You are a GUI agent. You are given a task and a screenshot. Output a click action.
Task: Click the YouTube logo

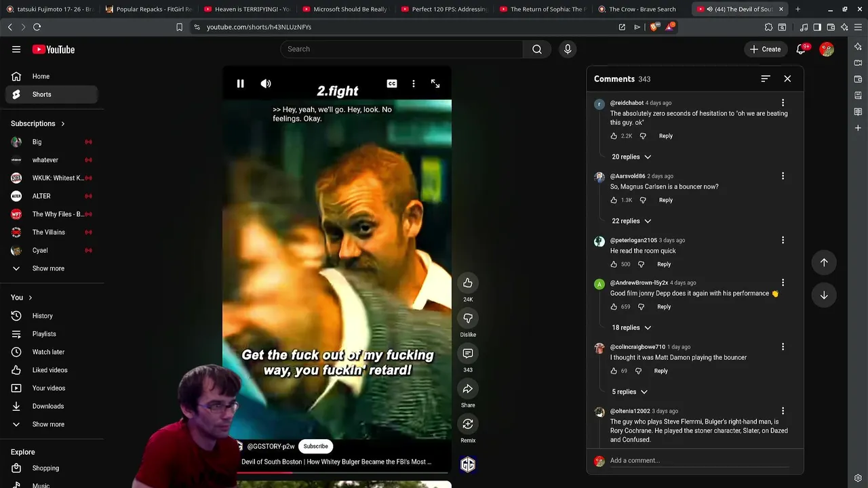pos(54,49)
